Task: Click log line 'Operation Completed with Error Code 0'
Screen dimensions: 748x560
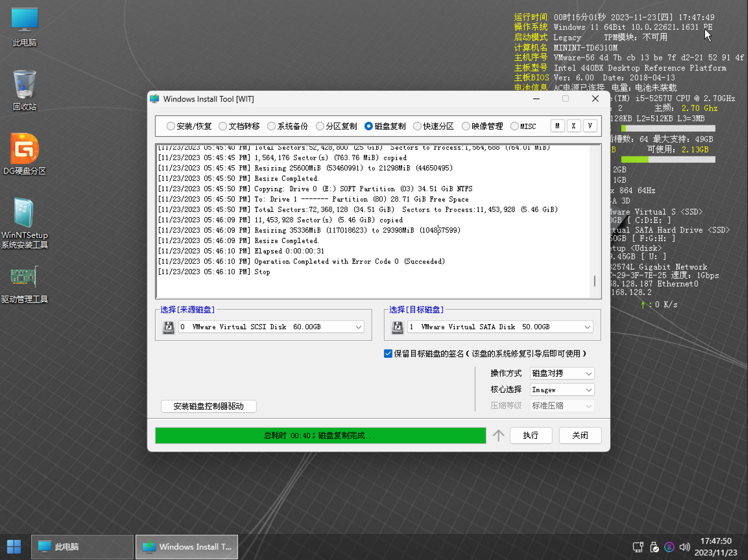Action: pyautogui.click(x=301, y=261)
